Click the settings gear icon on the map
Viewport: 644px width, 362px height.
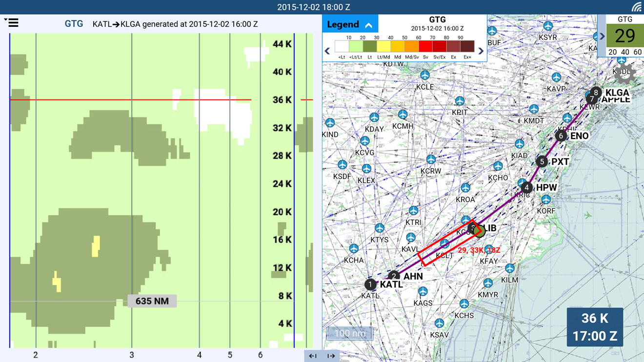pos(624,72)
